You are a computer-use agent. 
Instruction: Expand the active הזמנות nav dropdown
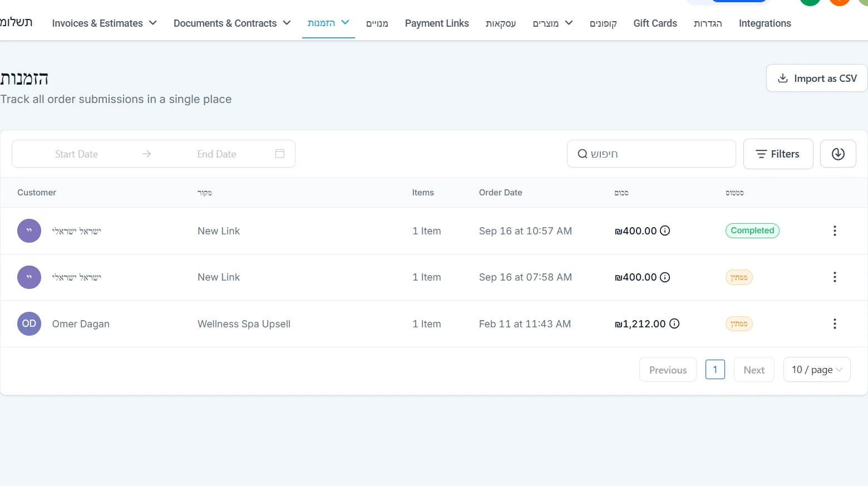coord(328,23)
